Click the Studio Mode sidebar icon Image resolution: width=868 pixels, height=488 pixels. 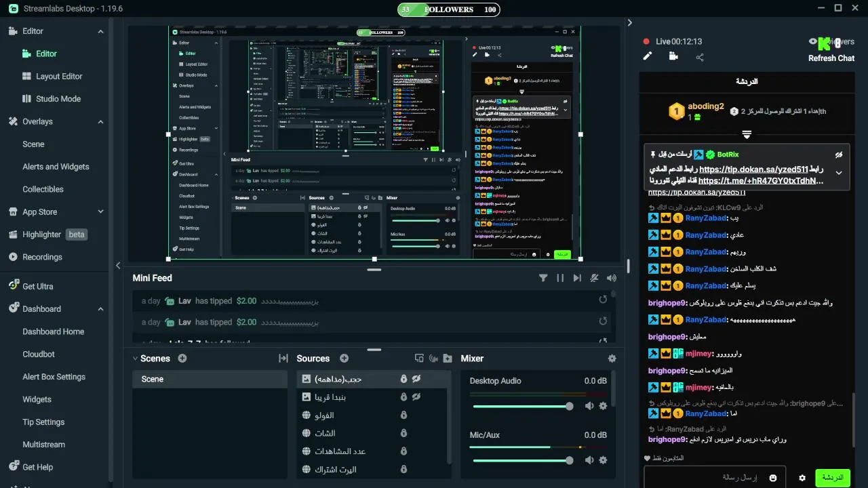(x=26, y=98)
